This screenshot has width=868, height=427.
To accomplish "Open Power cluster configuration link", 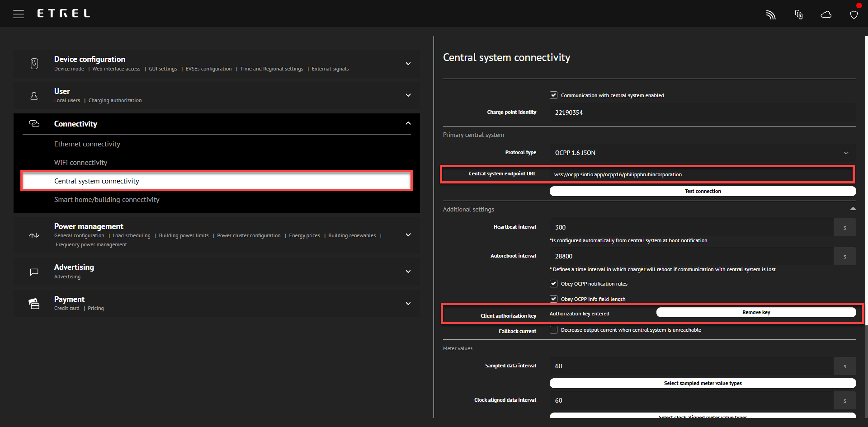I will (249, 236).
